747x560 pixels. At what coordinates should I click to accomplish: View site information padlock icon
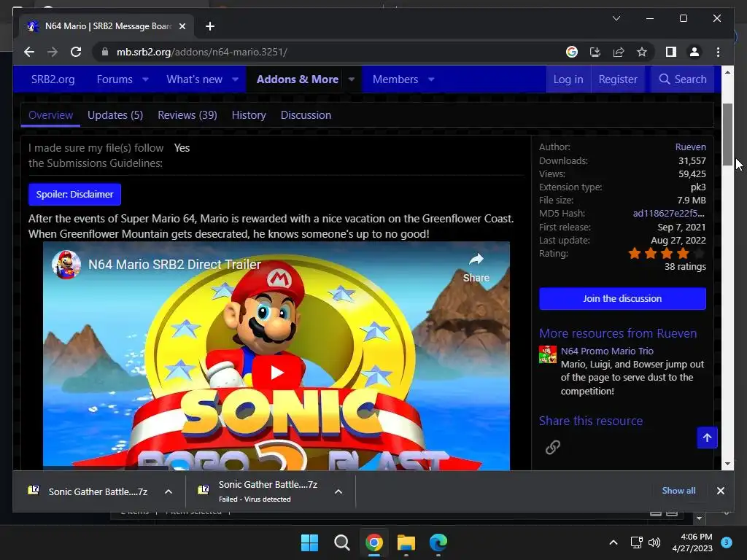(x=105, y=52)
